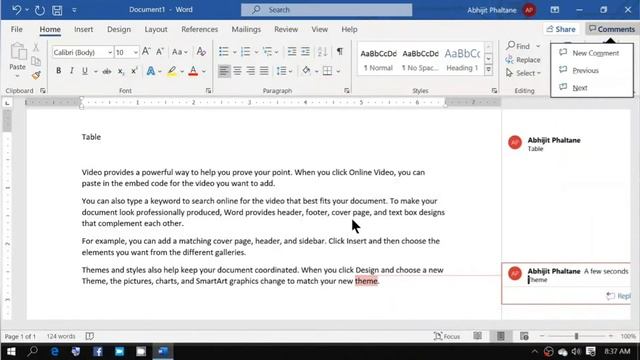The image size is (640, 360).
Task: Center align the paragraph
Action: pyautogui.click(x=238, y=71)
